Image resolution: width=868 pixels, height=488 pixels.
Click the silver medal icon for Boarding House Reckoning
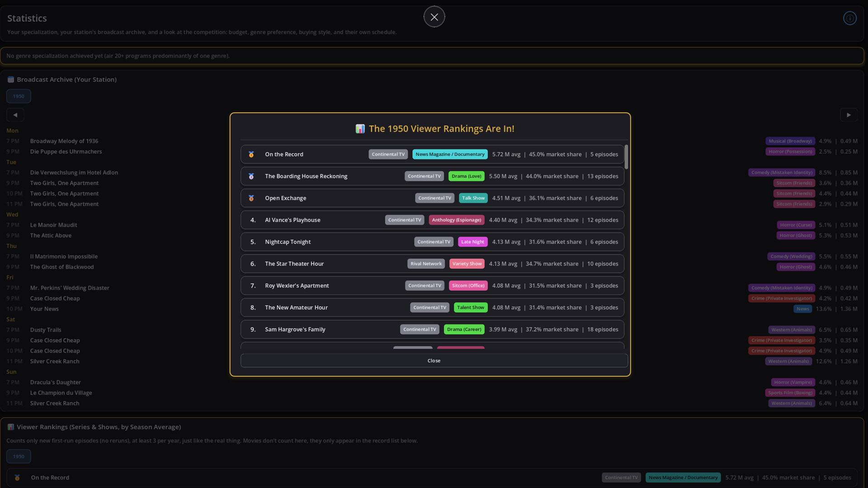click(x=251, y=176)
